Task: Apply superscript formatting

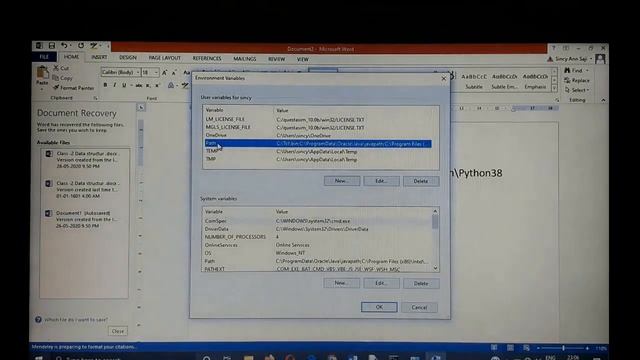Action: (x=157, y=85)
